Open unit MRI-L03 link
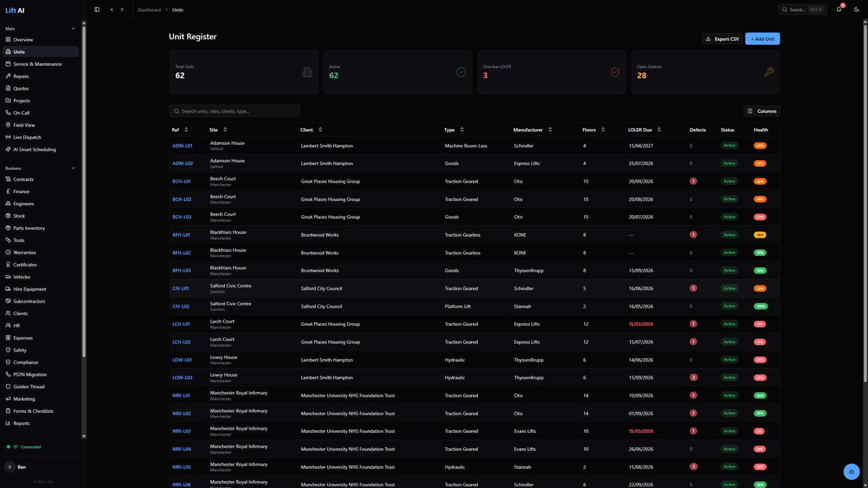 [x=181, y=431]
